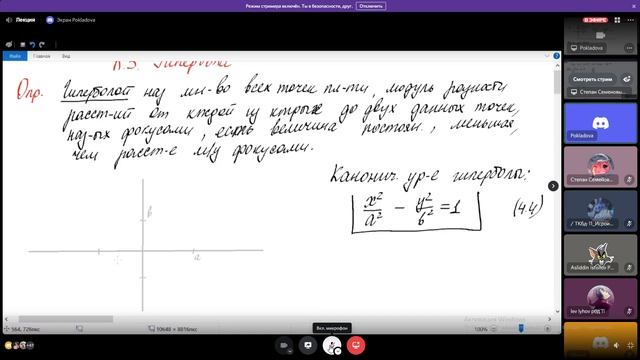Collapse participants sidebar with round arrow button
This screenshot has height=360, width=640.
[x=553, y=186]
